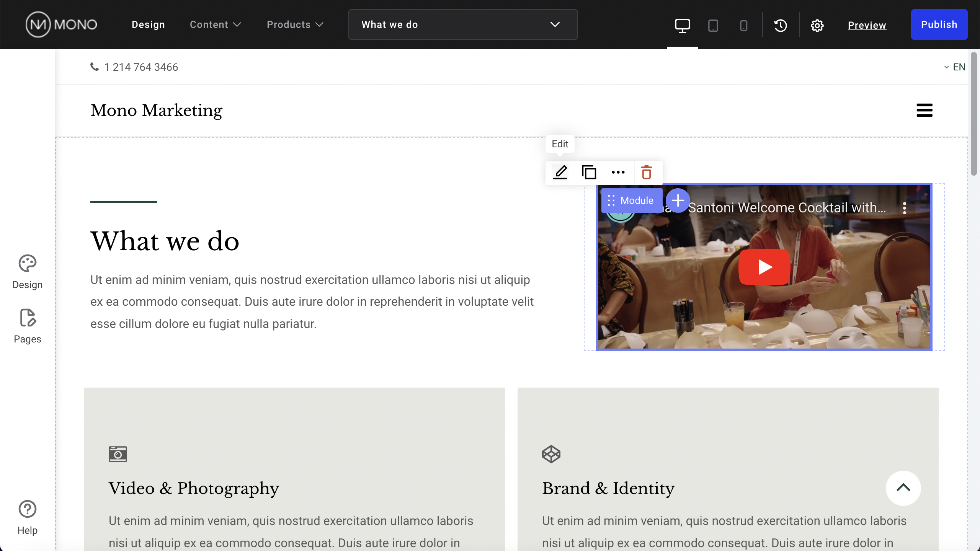Select the paragraph under 'What we do'

312,302
